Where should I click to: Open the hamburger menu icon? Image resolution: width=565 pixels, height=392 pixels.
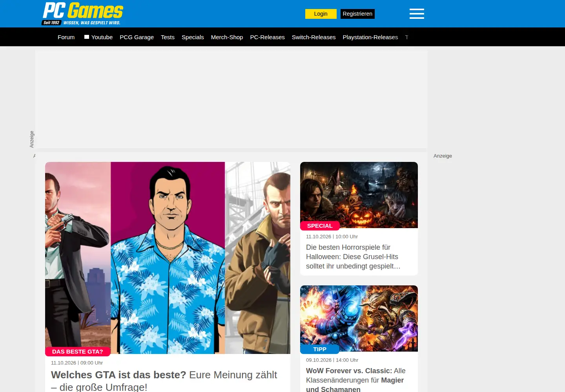point(417,14)
